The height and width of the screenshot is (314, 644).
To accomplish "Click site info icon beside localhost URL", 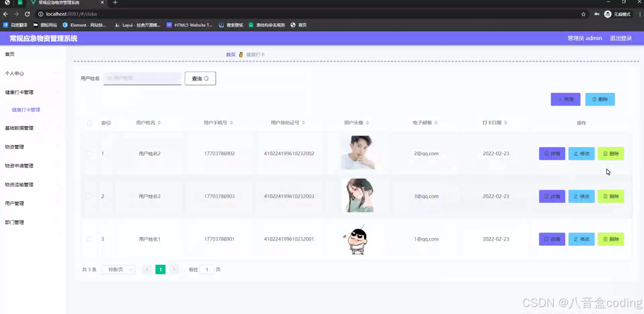I will click(41, 14).
